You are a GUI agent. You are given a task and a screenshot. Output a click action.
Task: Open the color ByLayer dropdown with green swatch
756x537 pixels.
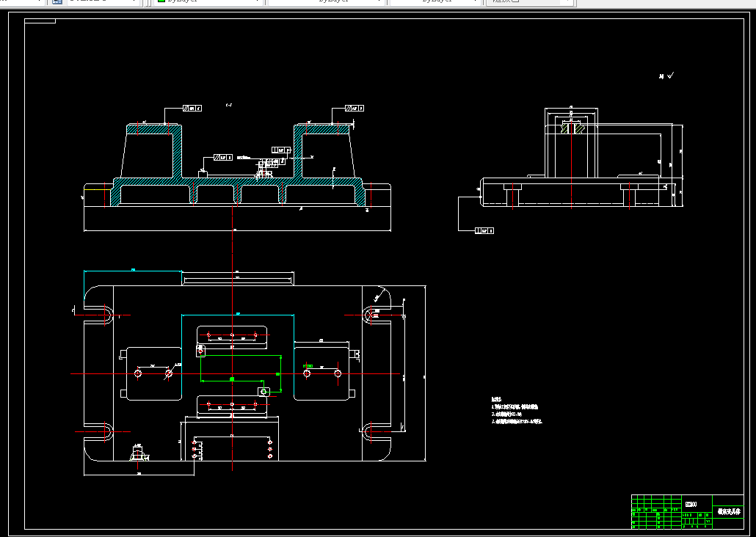point(210,1)
